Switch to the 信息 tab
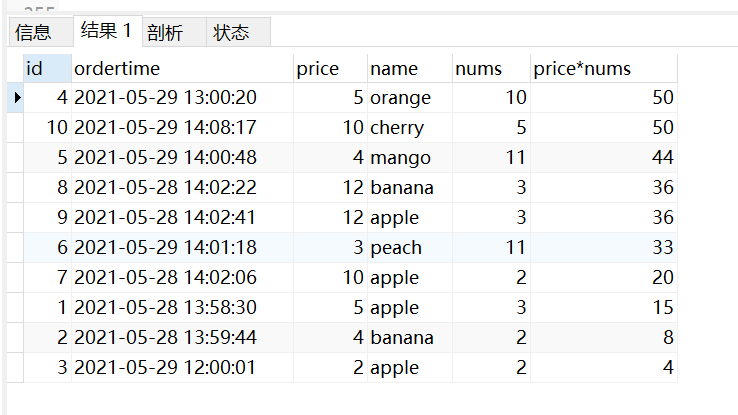Image resolution: width=738 pixels, height=415 pixels. click(x=33, y=32)
